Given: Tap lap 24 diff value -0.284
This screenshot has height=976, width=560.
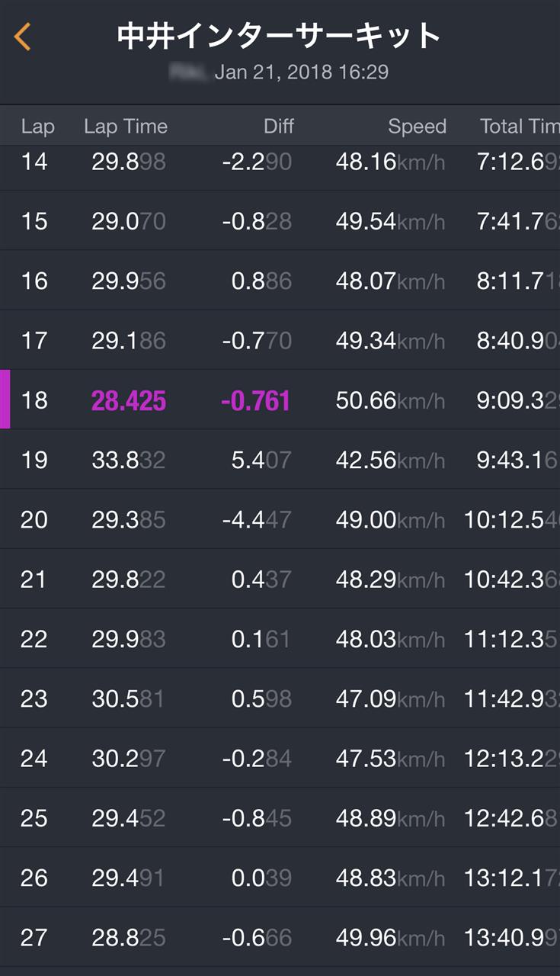Looking at the screenshot, I should click(257, 759).
